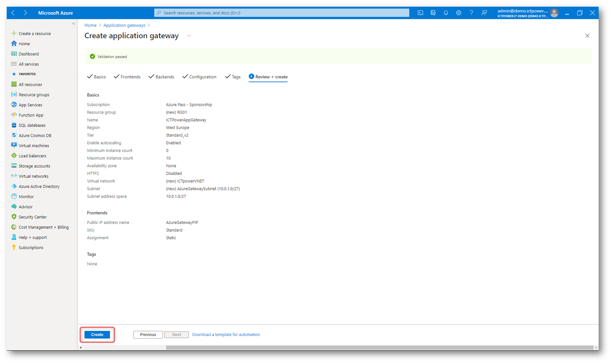Click the Virtual networks icon
This screenshot has width=612, height=364.
point(14,176)
